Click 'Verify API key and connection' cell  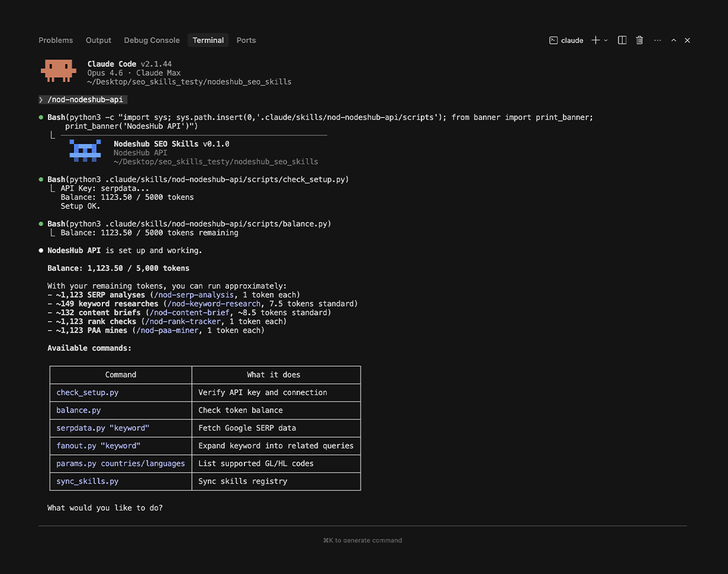point(276,392)
